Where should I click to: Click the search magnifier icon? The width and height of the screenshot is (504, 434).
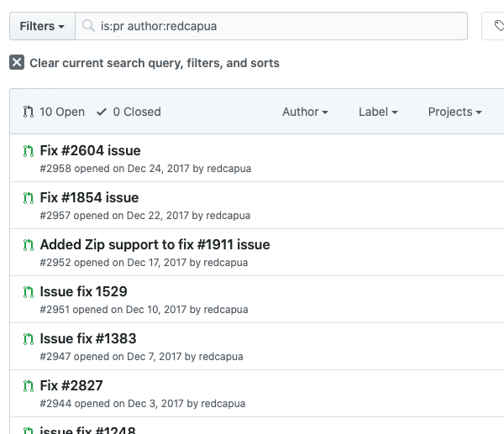pyautogui.click(x=88, y=26)
